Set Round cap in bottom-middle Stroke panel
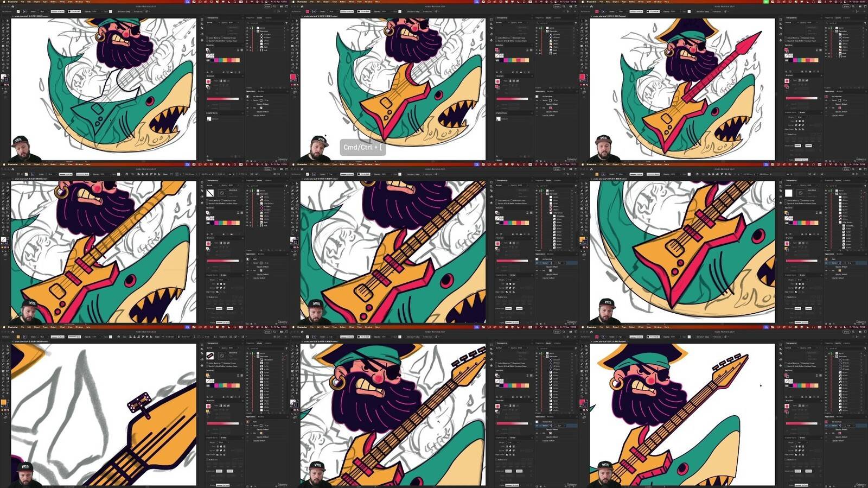868x488 pixels. (510, 447)
